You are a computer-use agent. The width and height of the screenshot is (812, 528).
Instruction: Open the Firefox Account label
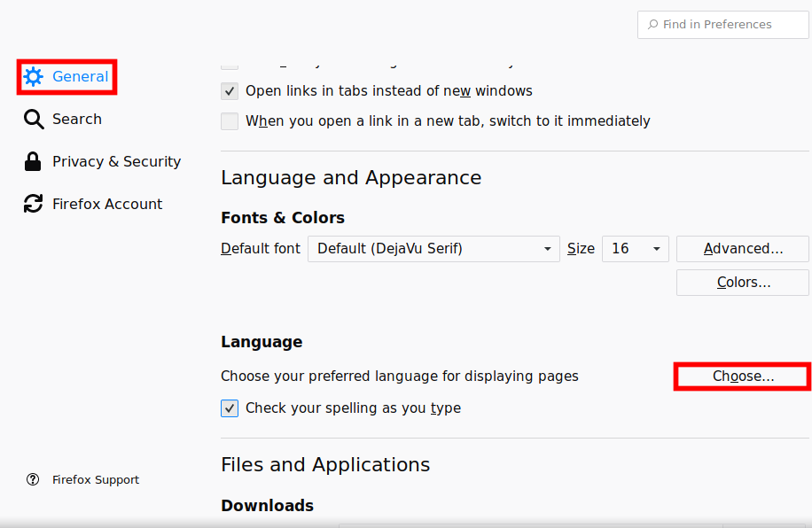pyautogui.click(x=107, y=205)
